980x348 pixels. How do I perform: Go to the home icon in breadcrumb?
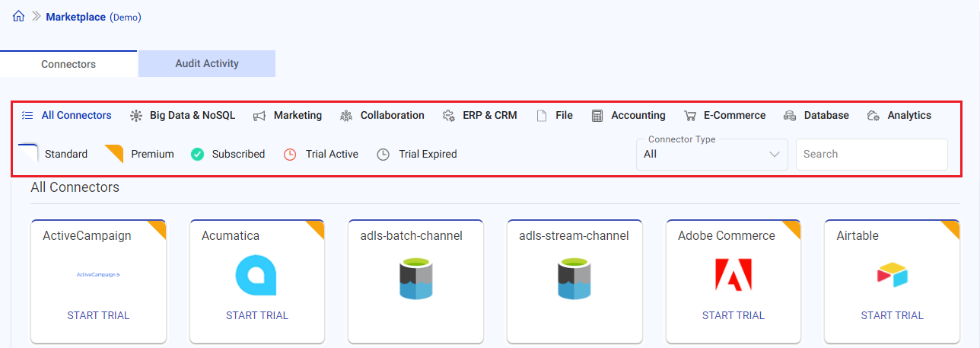pyautogui.click(x=19, y=16)
